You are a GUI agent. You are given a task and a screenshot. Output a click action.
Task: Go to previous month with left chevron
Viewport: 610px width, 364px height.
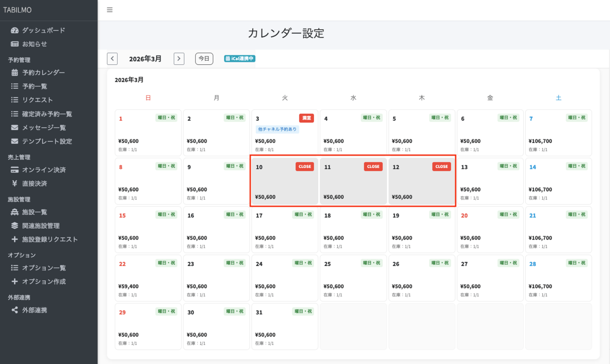pyautogui.click(x=112, y=59)
